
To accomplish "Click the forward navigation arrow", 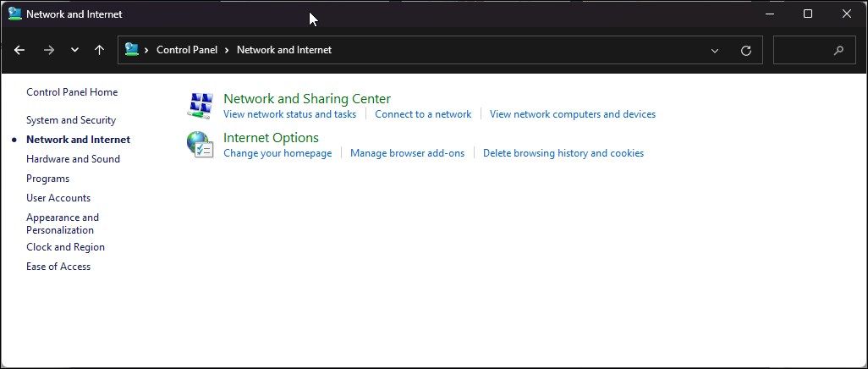I will click(48, 50).
